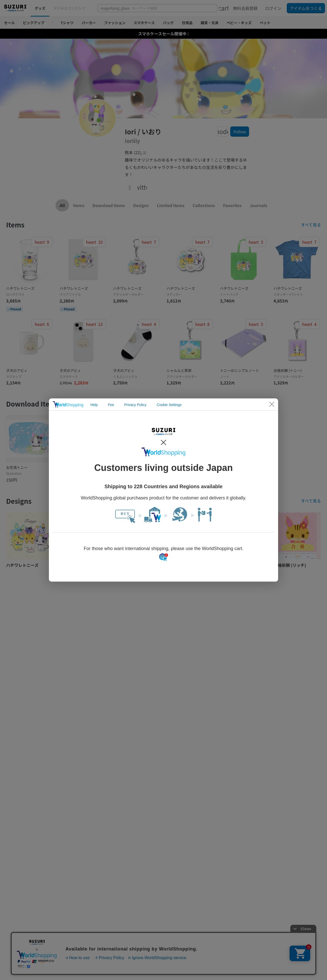Screen dimensions: 327x980
Task: Close the WorldShopping modal with X icon
Action: tap(271, 404)
